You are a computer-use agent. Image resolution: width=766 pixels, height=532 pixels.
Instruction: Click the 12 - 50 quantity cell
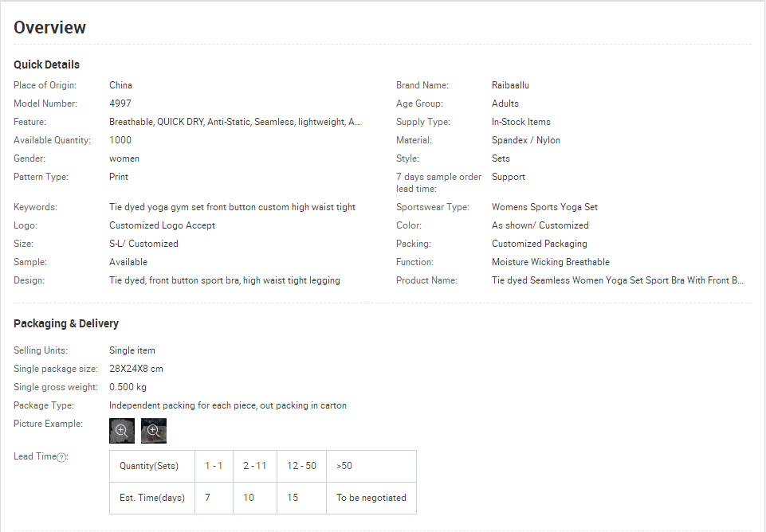[x=301, y=466]
